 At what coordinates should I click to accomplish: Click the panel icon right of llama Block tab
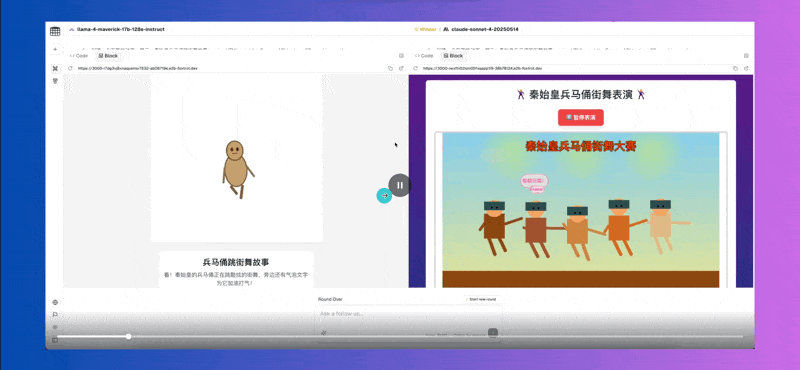click(x=401, y=56)
